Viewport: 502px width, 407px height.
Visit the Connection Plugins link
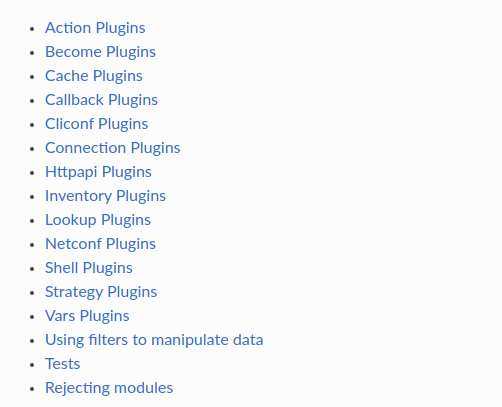pos(113,148)
